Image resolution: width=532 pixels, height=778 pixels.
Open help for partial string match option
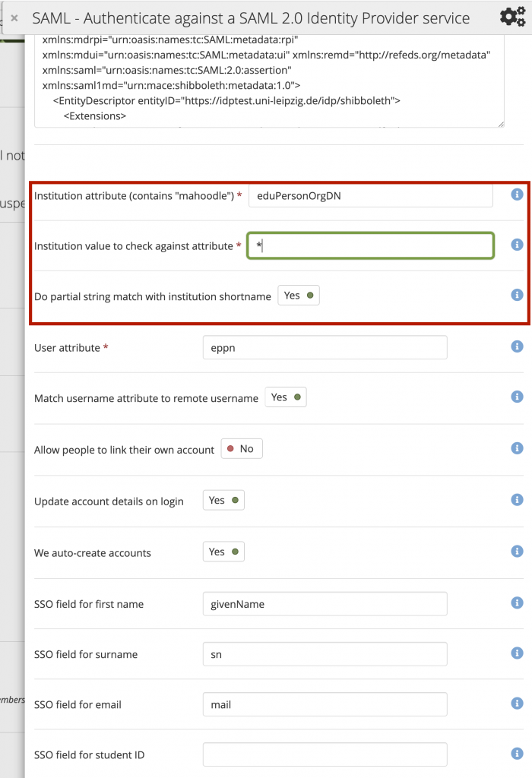(x=517, y=295)
